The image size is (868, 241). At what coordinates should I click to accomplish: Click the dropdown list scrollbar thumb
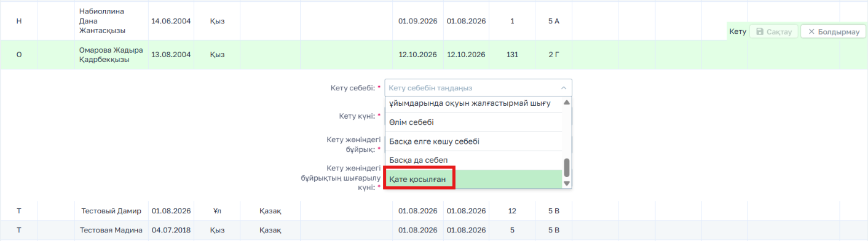pyautogui.click(x=567, y=167)
